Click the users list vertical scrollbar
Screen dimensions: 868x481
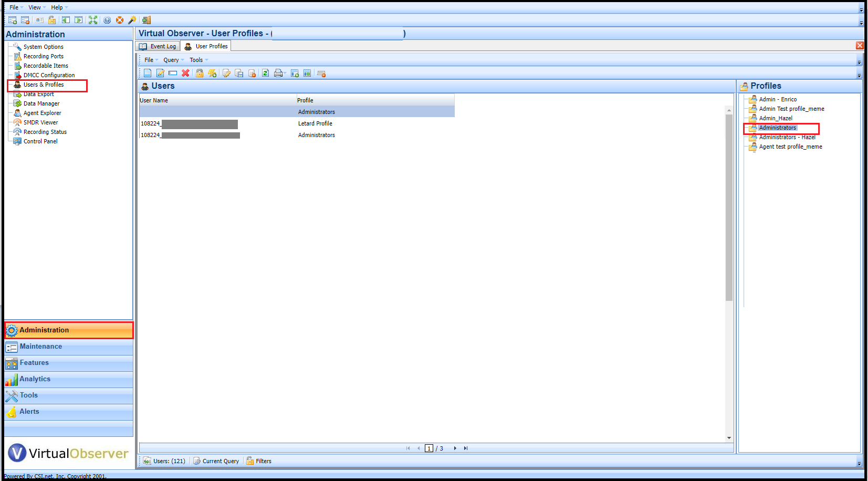(729, 207)
